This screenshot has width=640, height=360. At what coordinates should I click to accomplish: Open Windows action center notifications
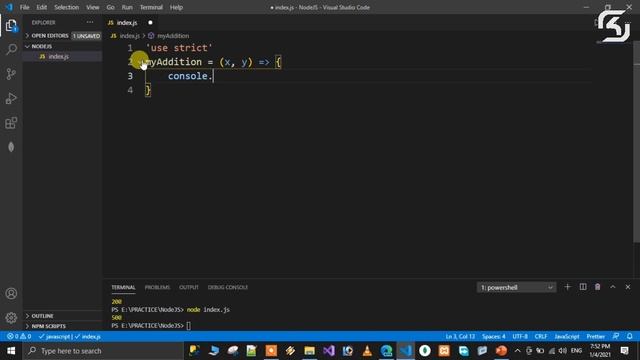pos(624,351)
